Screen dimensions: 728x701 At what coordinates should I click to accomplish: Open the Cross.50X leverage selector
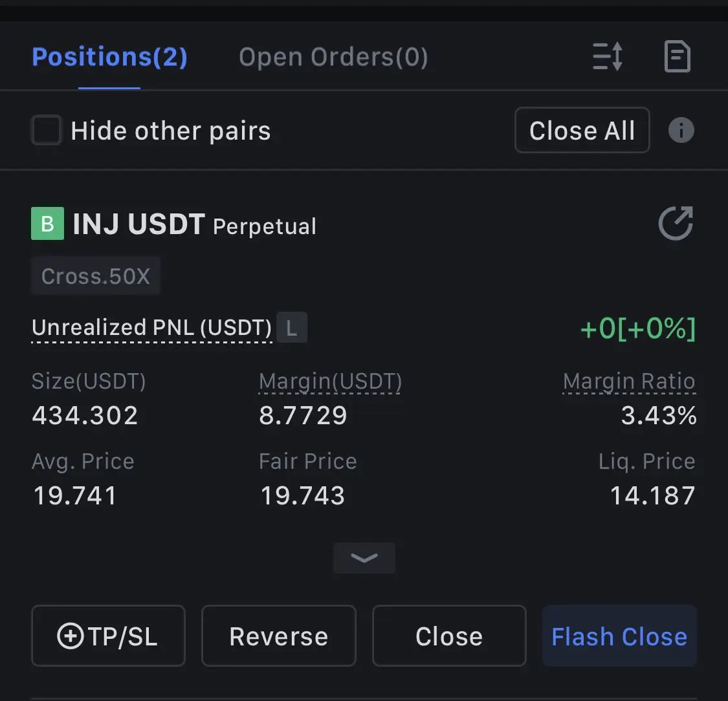coord(96,276)
